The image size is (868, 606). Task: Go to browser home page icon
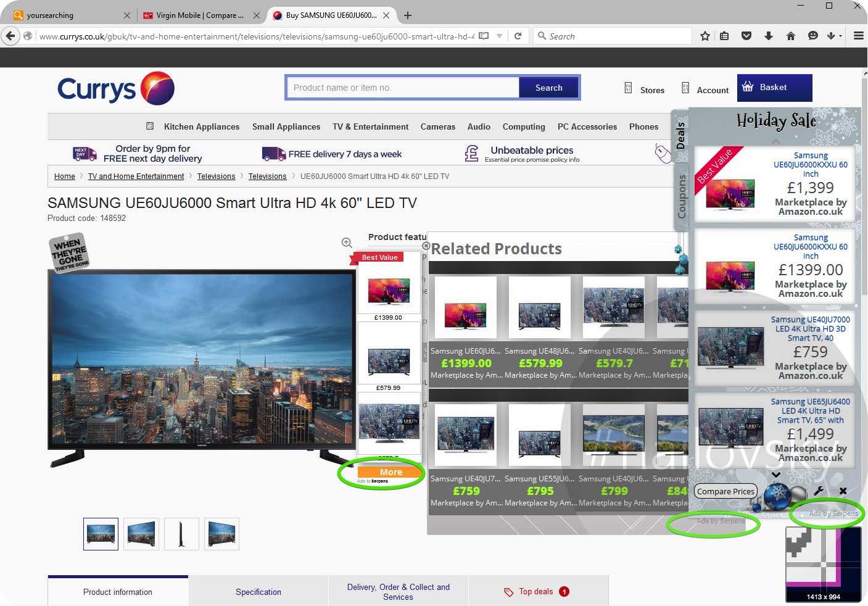click(x=791, y=36)
